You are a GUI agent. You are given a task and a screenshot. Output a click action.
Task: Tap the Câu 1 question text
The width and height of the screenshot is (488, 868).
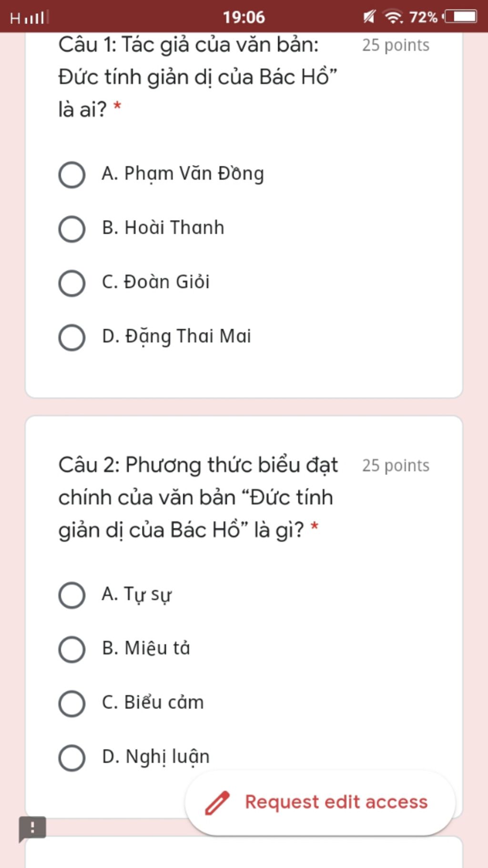(x=198, y=77)
